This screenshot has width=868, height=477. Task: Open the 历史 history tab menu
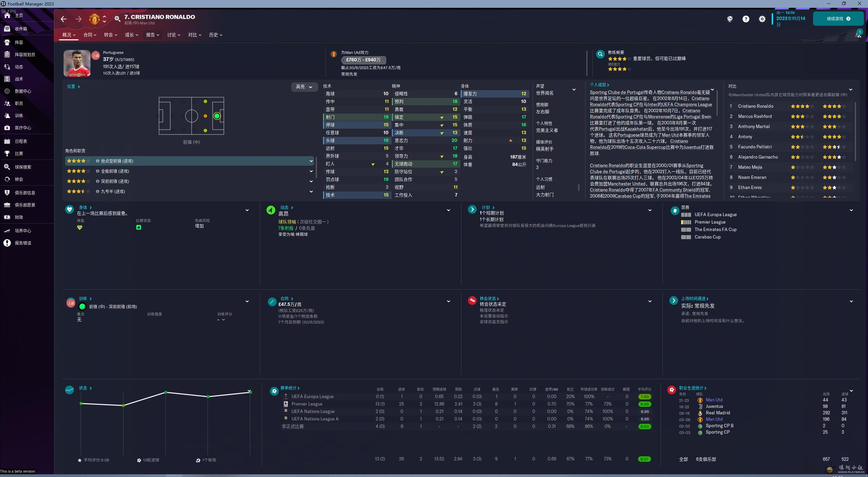[x=216, y=35]
